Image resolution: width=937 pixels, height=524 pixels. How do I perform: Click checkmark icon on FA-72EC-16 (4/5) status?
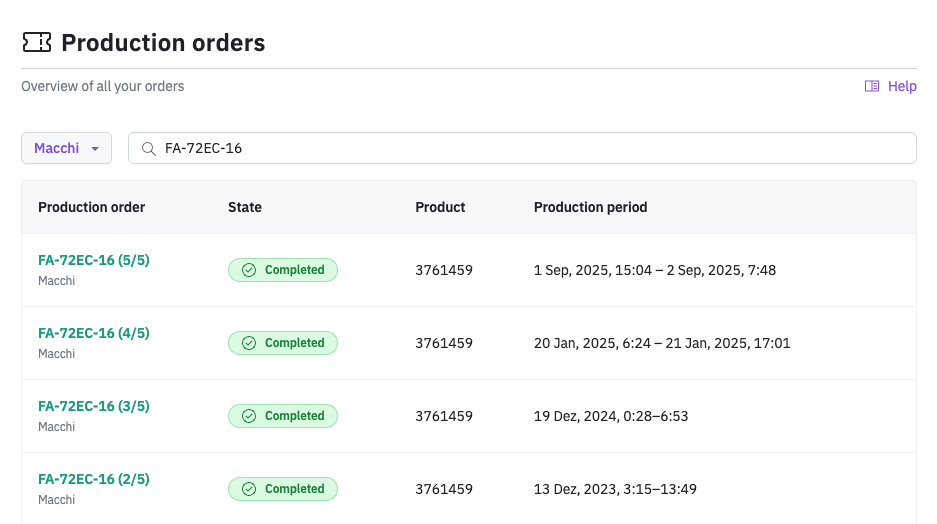[x=249, y=343]
